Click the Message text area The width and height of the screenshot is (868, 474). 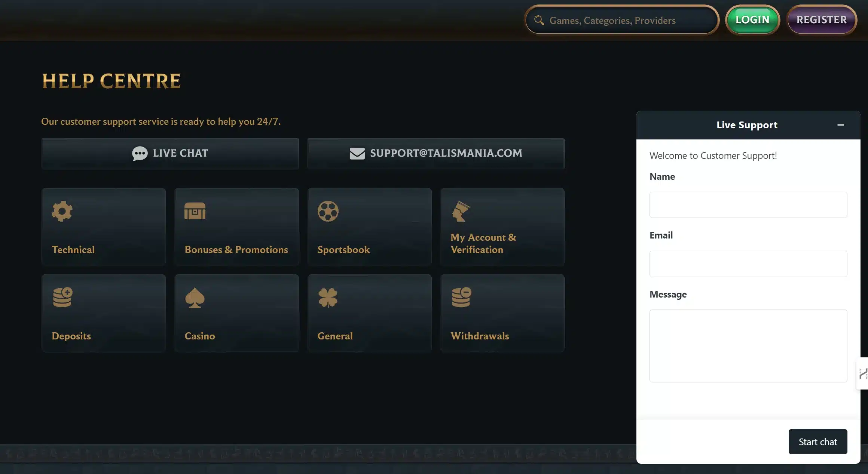click(748, 346)
